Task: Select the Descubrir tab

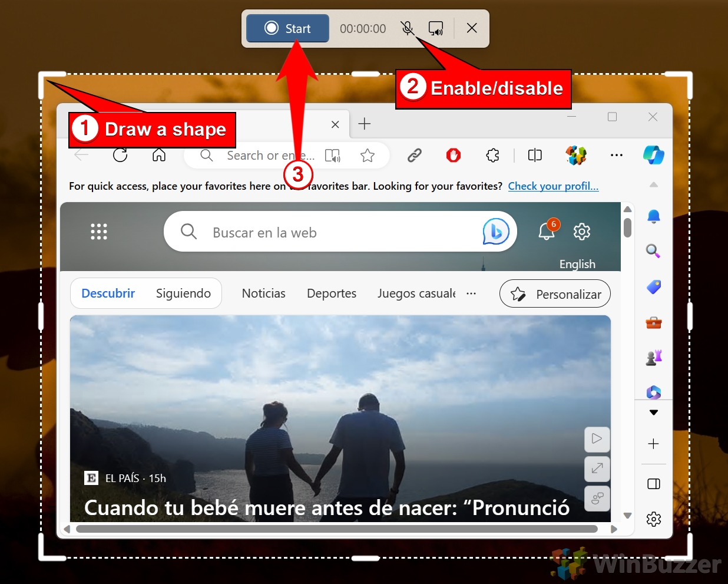Action: pos(108,293)
